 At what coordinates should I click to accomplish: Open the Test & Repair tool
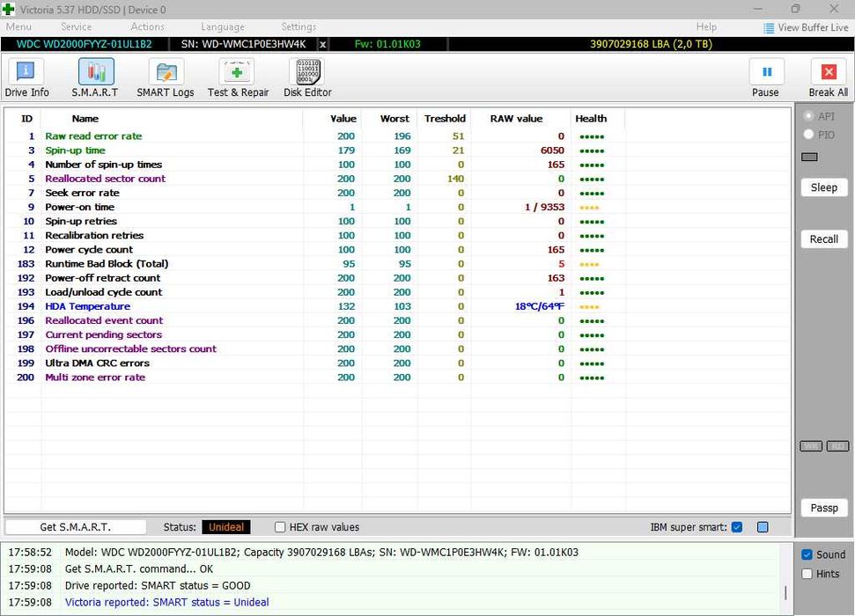(x=238, y=79)
